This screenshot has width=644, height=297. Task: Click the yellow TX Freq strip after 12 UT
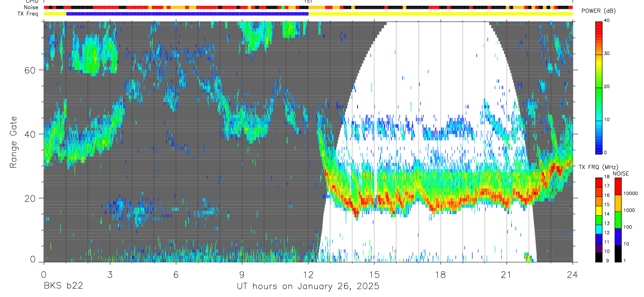[441, 13]
